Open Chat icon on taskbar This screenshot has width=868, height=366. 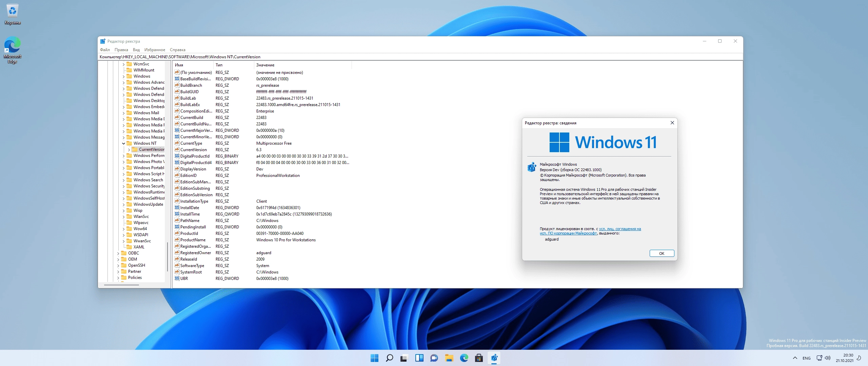[x=434, y=358]
